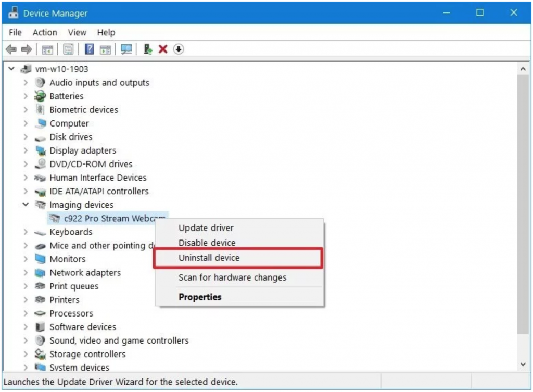
Task: Select the 'c922 Pro Stream Webcam' row
Action: (107, 218)
